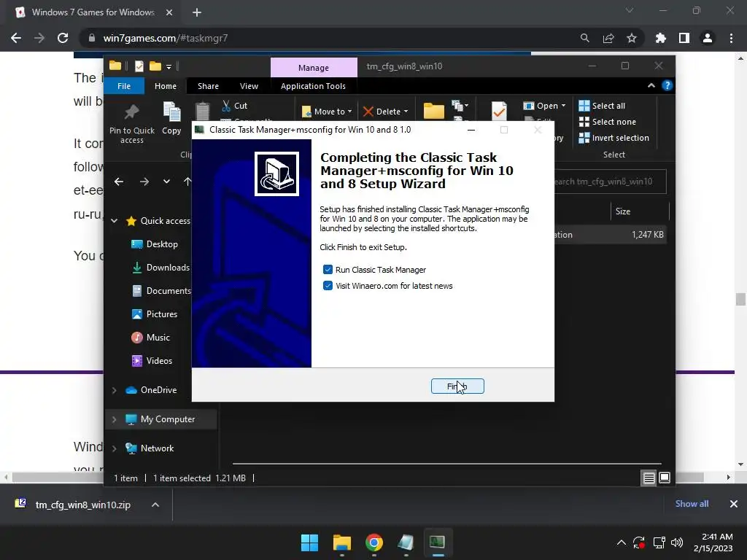Click the Properties checkmark icon
This screenshot has height=560, width=747.
click(499, 111)
